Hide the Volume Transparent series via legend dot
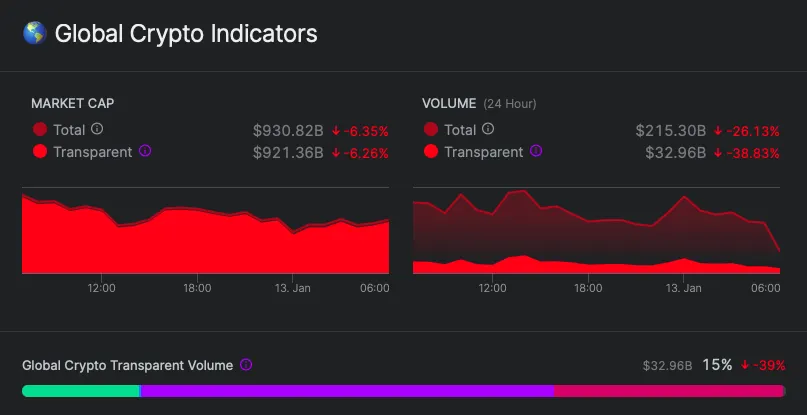Viewport: 807px width, 415px height. pos(431,152)
